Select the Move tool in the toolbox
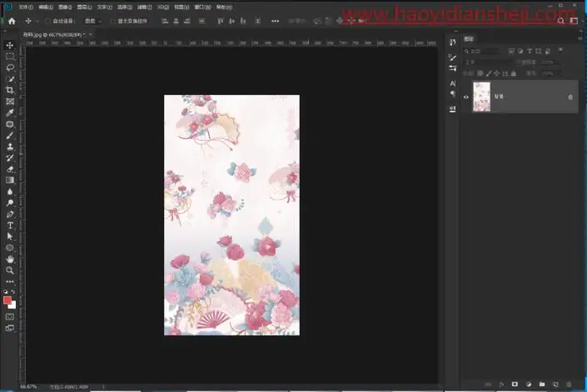Image resolution: width=587 pixels, height=392 pixels. coord(10,45)
